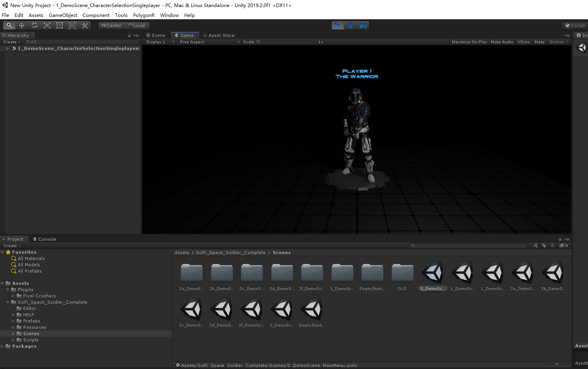Select the Prefabs folder in tree
The image size is (588, 369).
31,321
